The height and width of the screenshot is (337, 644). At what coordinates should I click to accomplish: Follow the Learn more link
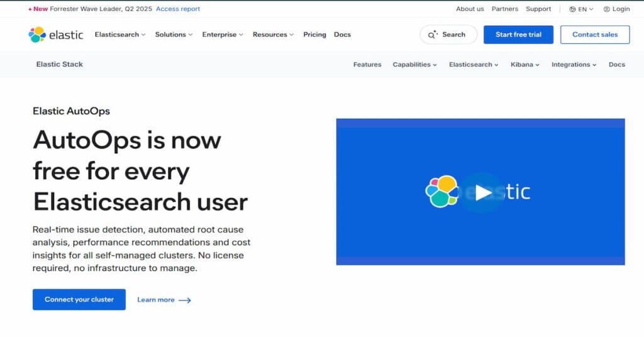click(x=164, y=300)
